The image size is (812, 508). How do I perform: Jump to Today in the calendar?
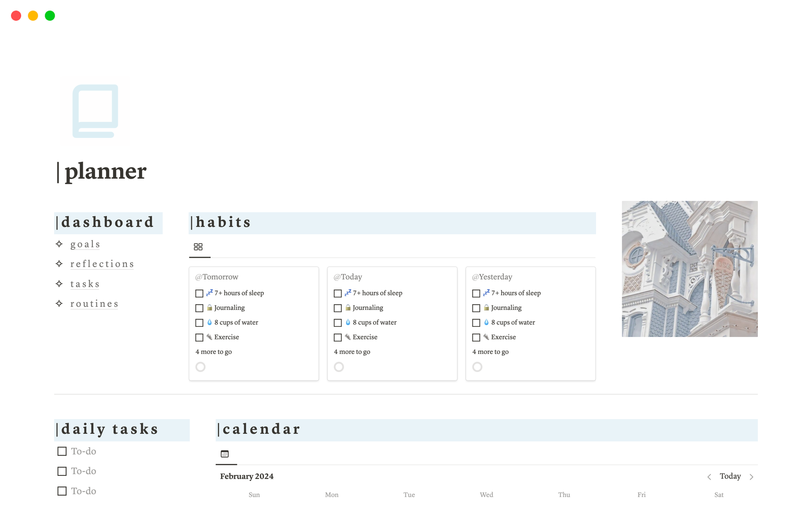[x=730, y=476]
